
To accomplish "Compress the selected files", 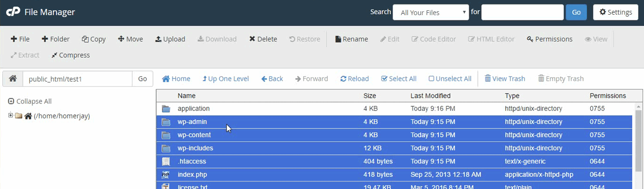I will (x=70, y=55).
